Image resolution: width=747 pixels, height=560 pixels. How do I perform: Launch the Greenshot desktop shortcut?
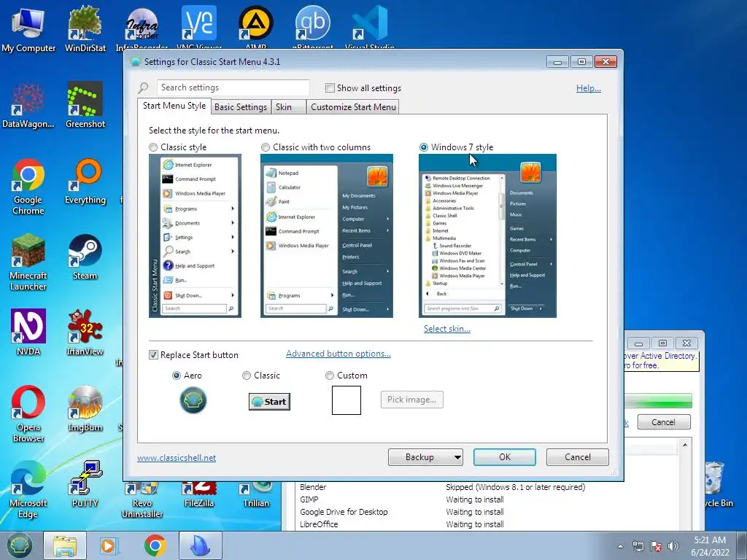85,105
